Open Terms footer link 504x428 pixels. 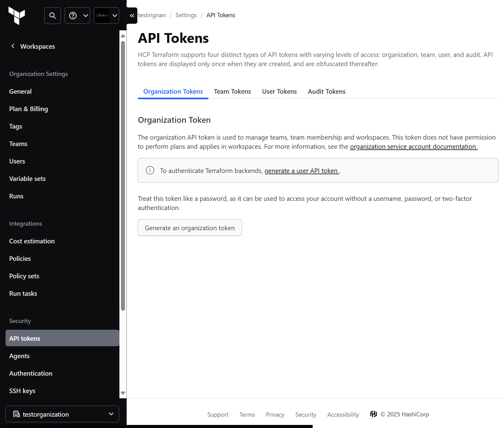(247, 415)
